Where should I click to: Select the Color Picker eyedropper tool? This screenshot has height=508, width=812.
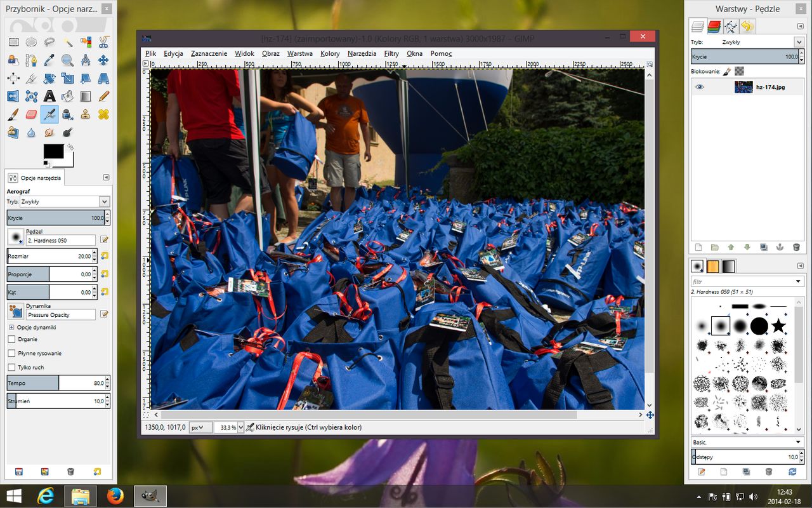click(49, 60)
